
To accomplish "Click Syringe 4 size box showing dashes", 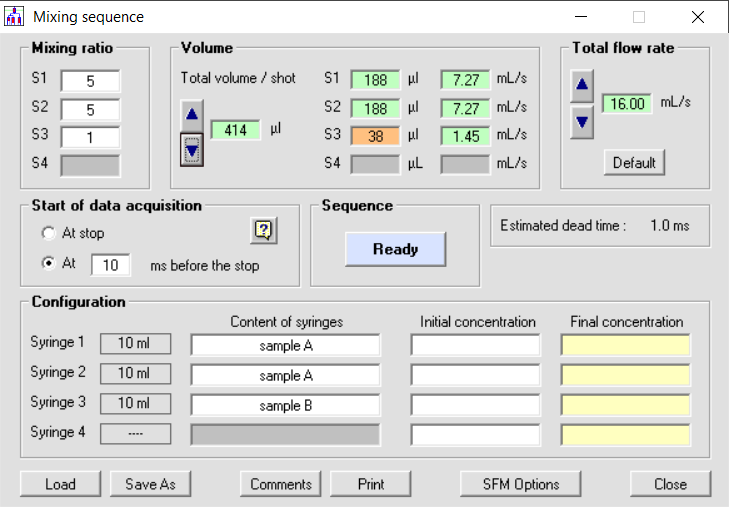I will (x=135, y=434).
